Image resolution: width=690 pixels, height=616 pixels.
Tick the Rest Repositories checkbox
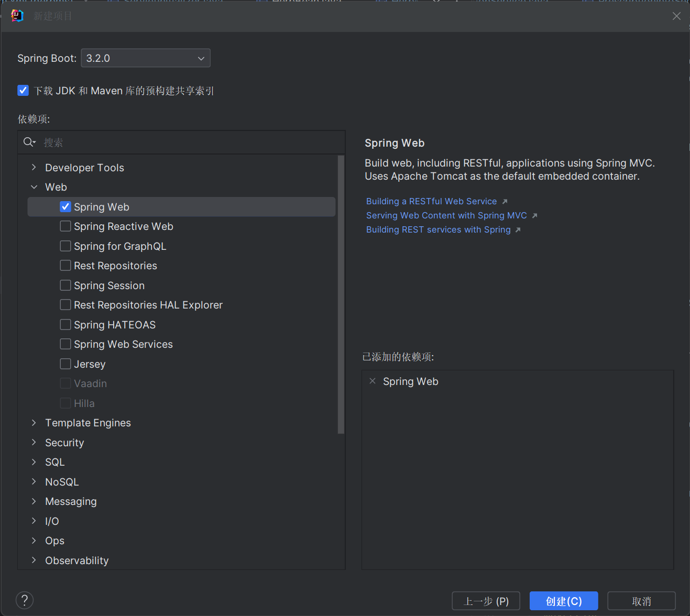tap(65, 266)
